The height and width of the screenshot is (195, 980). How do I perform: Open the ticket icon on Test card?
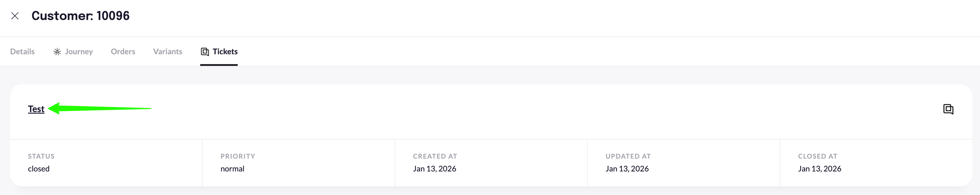click(948, 109)
